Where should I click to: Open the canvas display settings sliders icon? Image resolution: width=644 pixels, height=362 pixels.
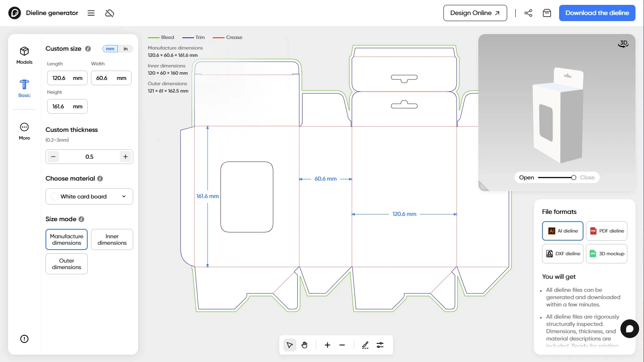point(380,345)
